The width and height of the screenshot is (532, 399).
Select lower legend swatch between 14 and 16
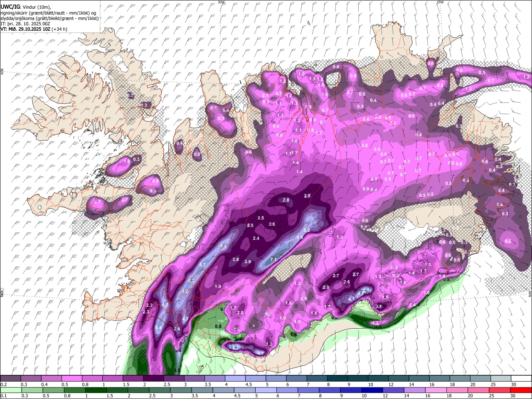click(415, 390)
